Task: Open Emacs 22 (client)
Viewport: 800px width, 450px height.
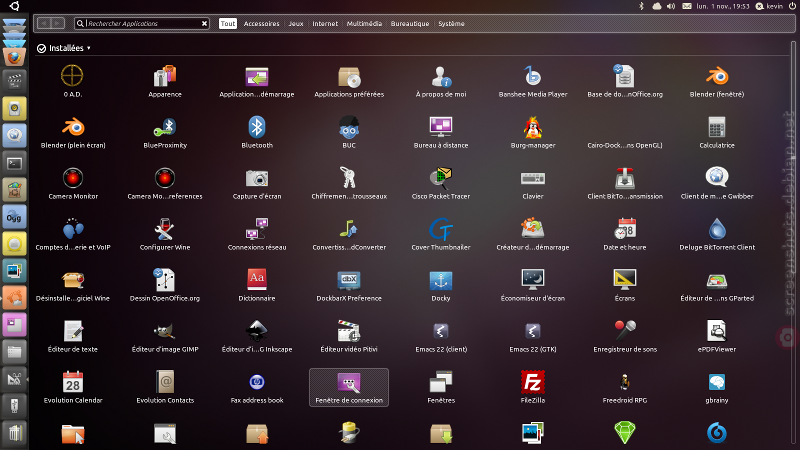Action: tap(441, 331)
